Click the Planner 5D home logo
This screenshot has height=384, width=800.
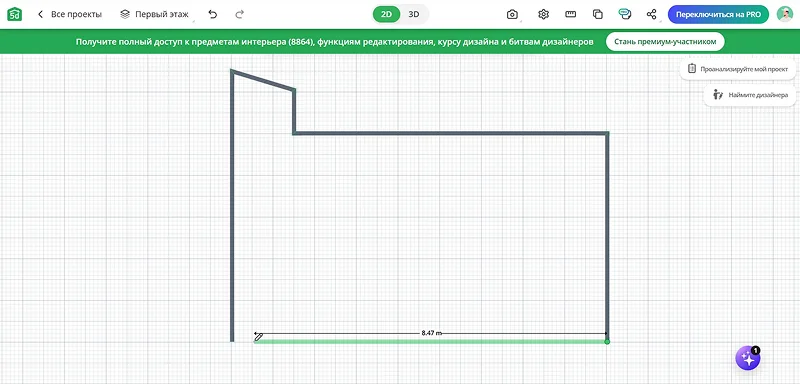point(15,14)
